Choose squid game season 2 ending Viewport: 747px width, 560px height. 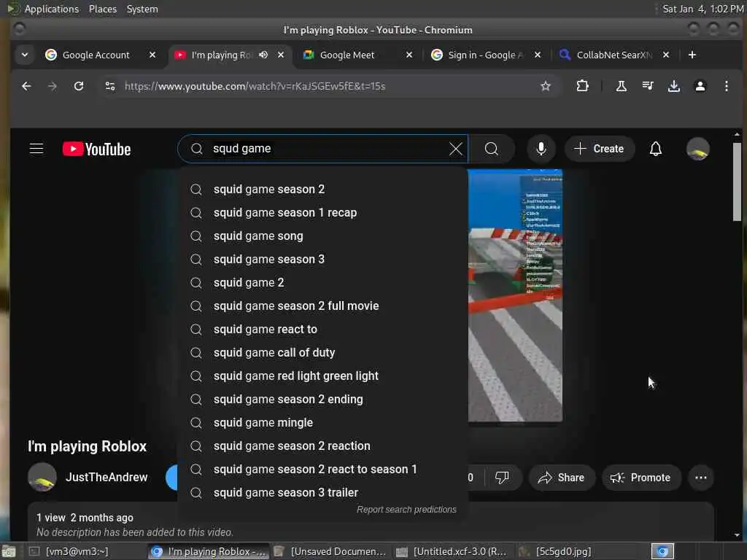point(323,399)
